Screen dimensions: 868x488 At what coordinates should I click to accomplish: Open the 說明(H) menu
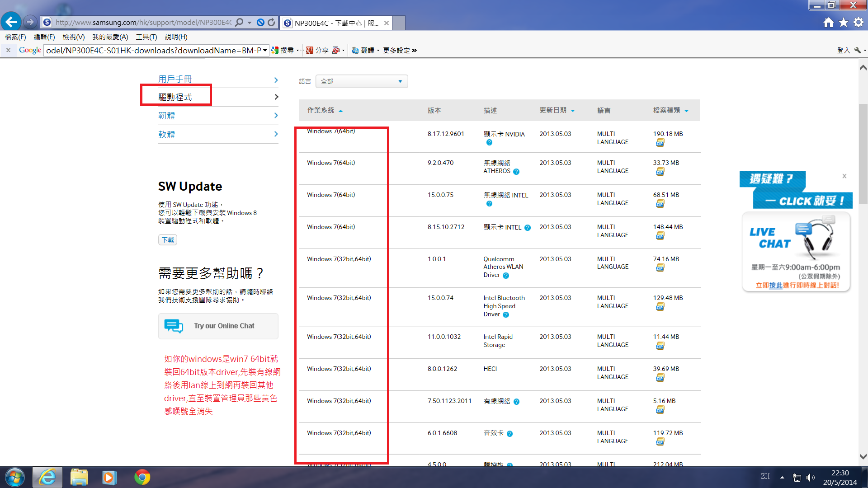[176, 37]
